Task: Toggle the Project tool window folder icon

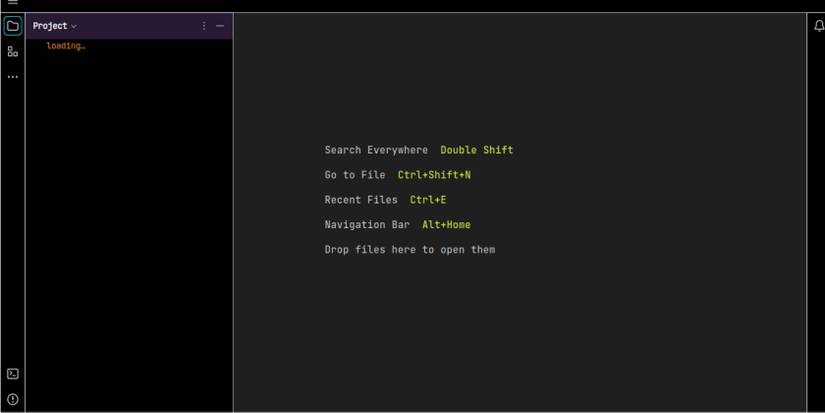Action: click(x=13, y=26)
